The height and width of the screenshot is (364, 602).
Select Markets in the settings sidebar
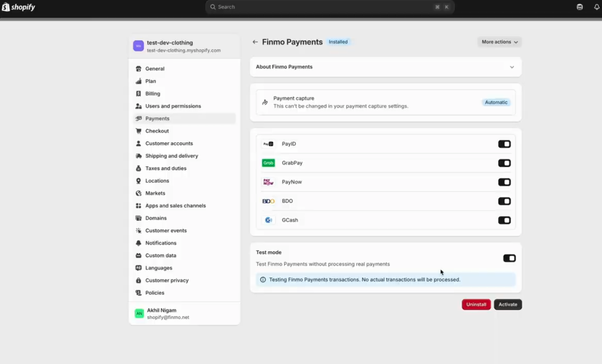[184, 193]
